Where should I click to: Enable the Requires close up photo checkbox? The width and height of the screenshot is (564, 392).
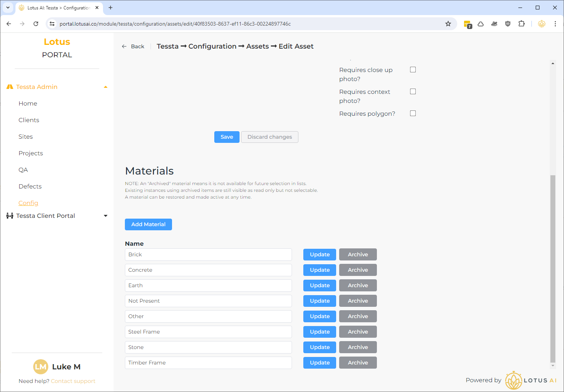(413, 70)
